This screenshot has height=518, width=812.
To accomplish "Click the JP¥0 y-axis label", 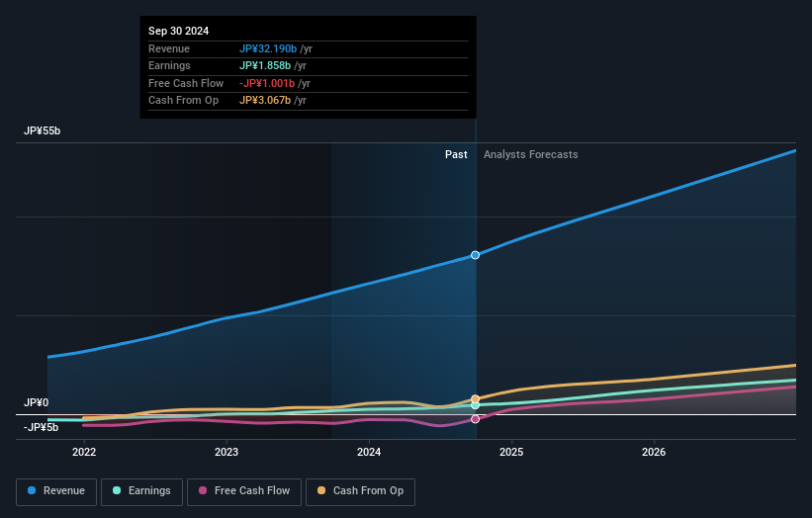I will click(36, 402).
